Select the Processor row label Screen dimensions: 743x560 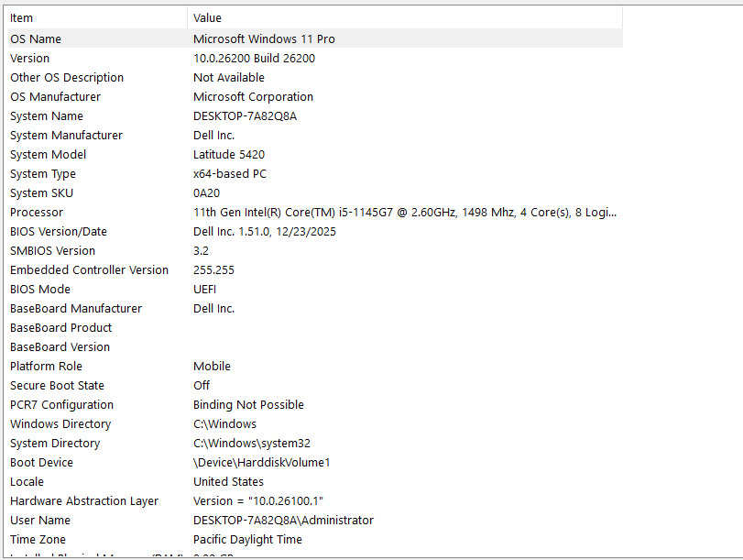(37, 213)
